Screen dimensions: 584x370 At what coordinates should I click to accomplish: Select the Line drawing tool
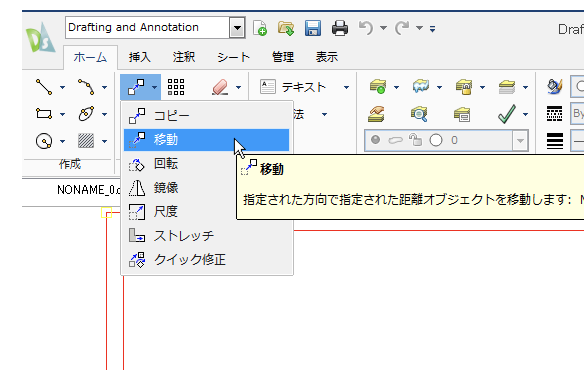pyautogui.click(x=44, y=87)
